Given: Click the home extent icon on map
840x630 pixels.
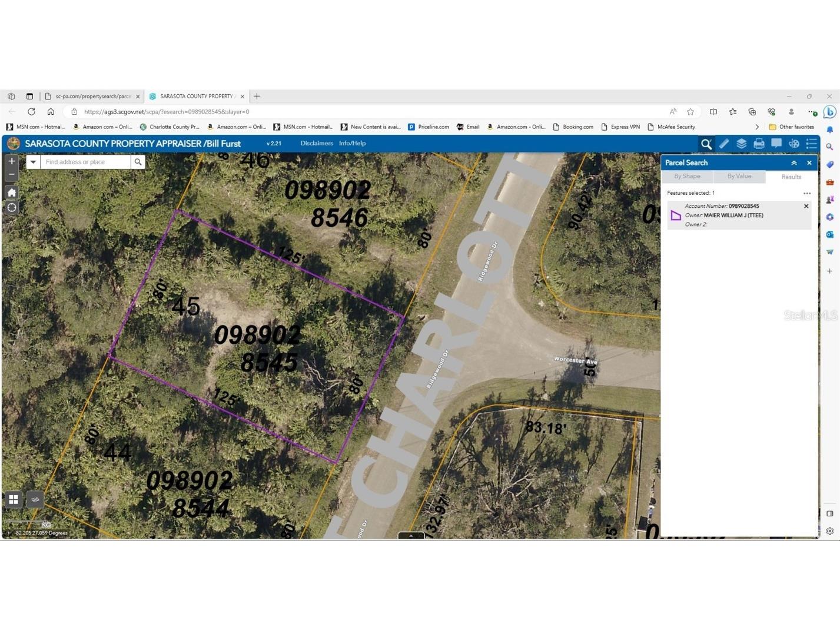Looking at the screenshot, I should tap(11, 192).
